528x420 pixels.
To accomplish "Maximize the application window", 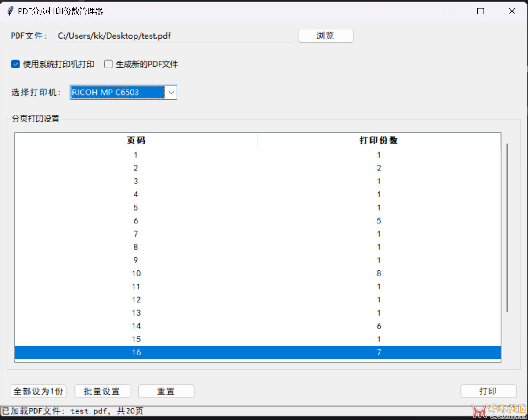I will (x=481, y=11).
